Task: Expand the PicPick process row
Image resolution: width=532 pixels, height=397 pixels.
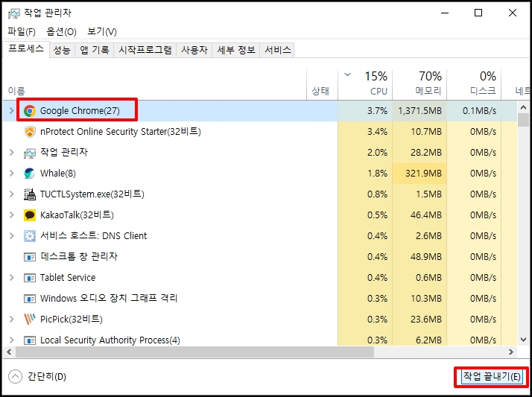Action: pos(11,319)
